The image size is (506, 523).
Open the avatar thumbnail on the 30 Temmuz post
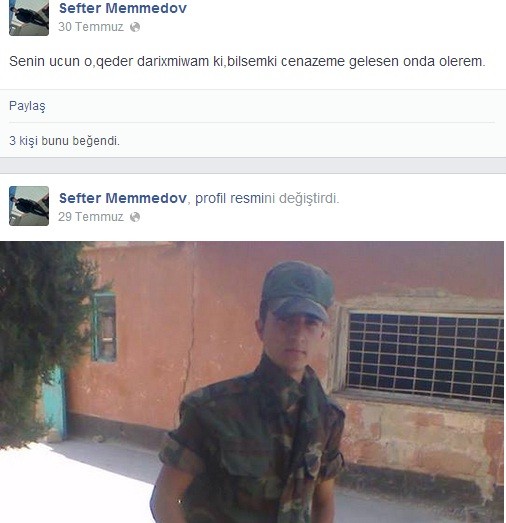click(29, 17)
